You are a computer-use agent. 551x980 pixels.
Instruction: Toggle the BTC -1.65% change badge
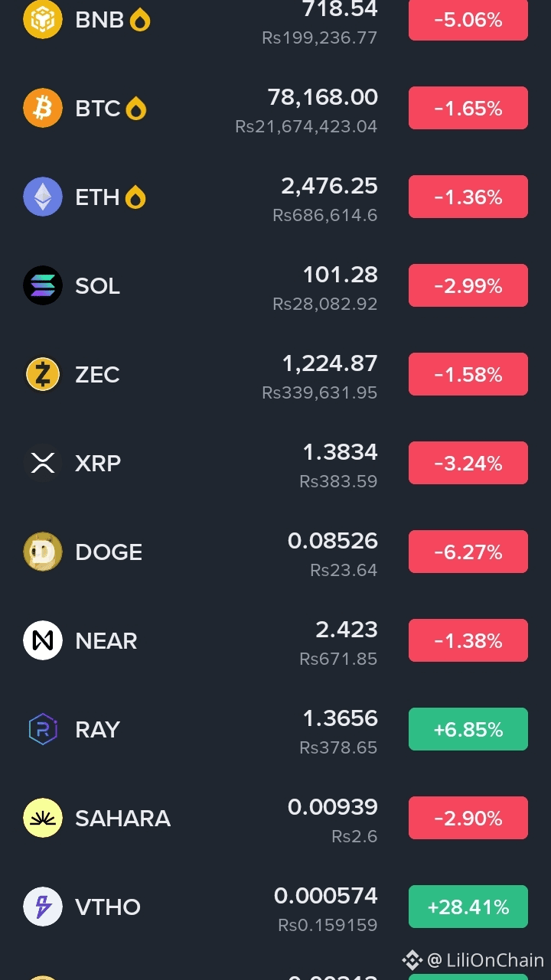click(x=468, y=108)
